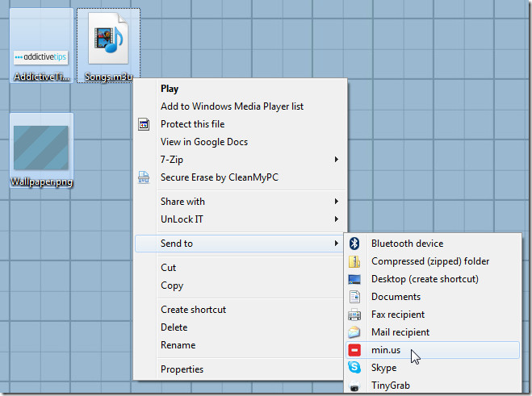
Task: Click the Compressed zipped folder icon
Action: (354, 261)
